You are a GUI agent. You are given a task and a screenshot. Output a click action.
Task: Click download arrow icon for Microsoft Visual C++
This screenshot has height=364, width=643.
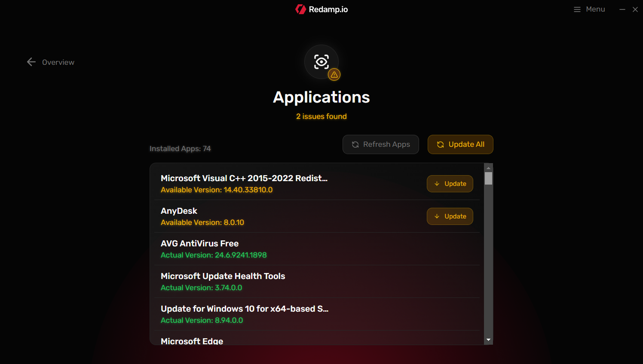(x=437, y=184)
